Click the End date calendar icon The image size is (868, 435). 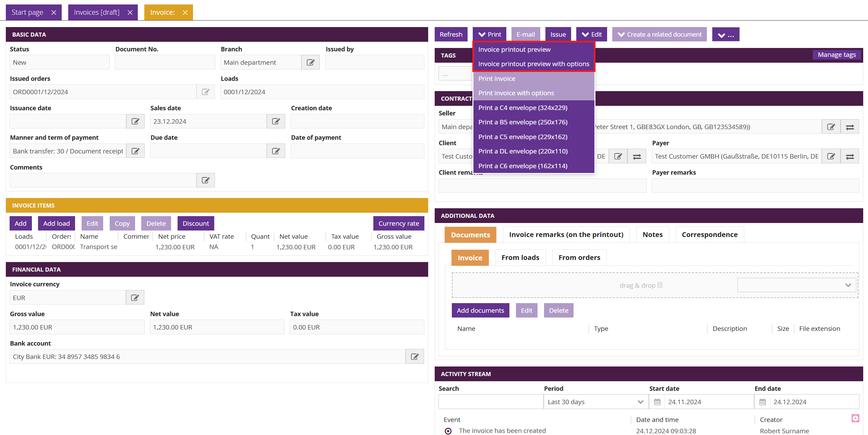(x=762, y=402)
